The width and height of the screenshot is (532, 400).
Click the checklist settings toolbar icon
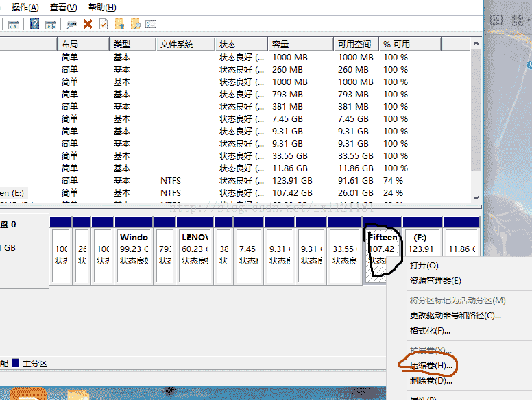[x=151, y=24]
